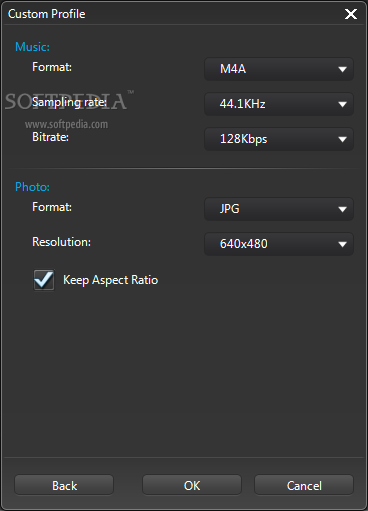The image size is (368, 511).
Task: Click the arrow icon beside M4A
Action: tap(342, 69)
